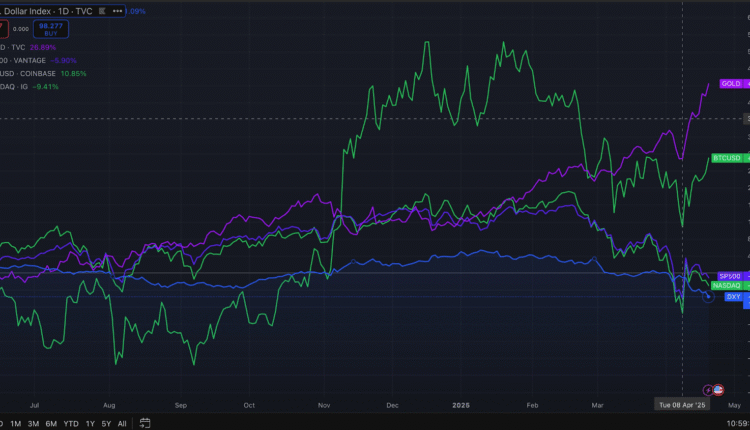This screenshot has height=430, width=750.
Task: Set the chart range to 1Y
Action: pos(91,423)
